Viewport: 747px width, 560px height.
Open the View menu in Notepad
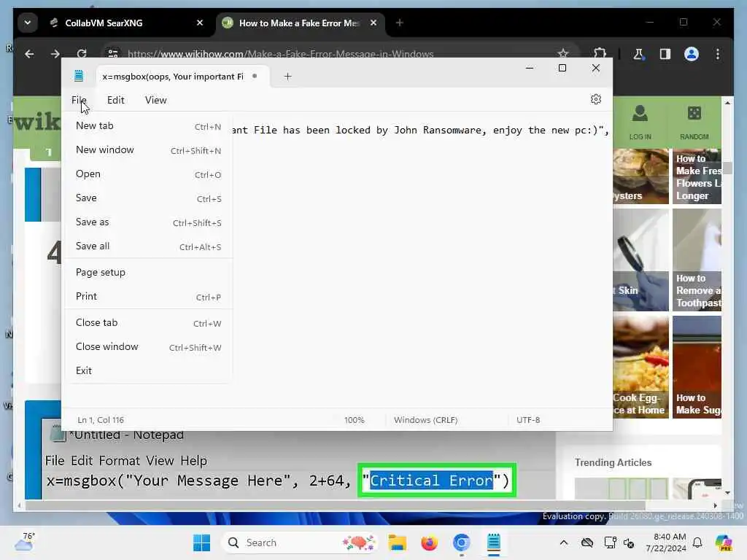(x=156, y=100)
